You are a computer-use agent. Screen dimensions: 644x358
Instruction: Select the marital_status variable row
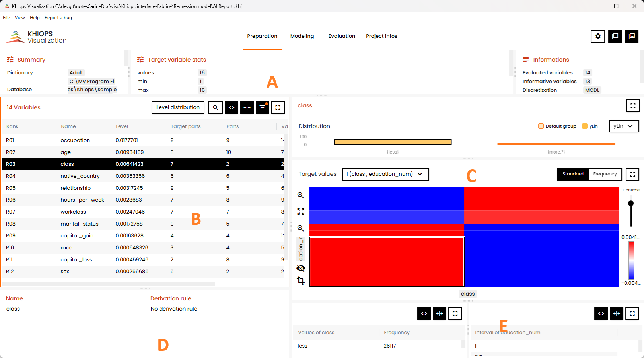coord(142,224)
